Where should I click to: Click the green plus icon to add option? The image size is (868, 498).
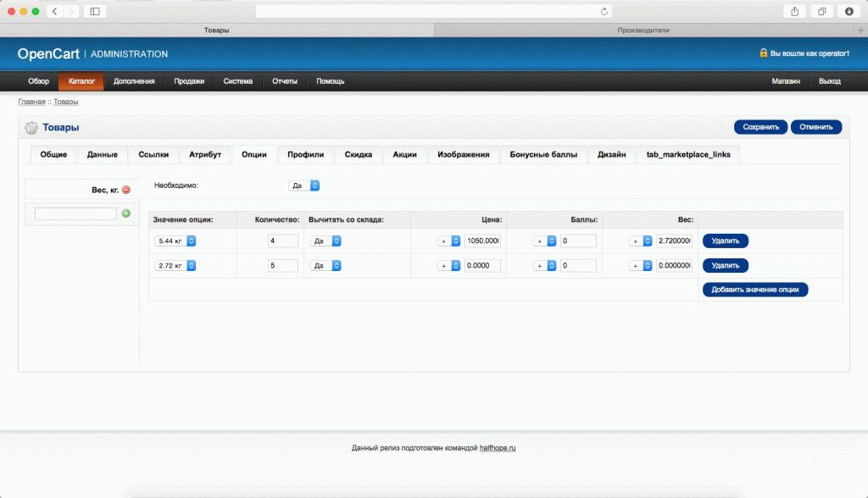coord(126,213)
